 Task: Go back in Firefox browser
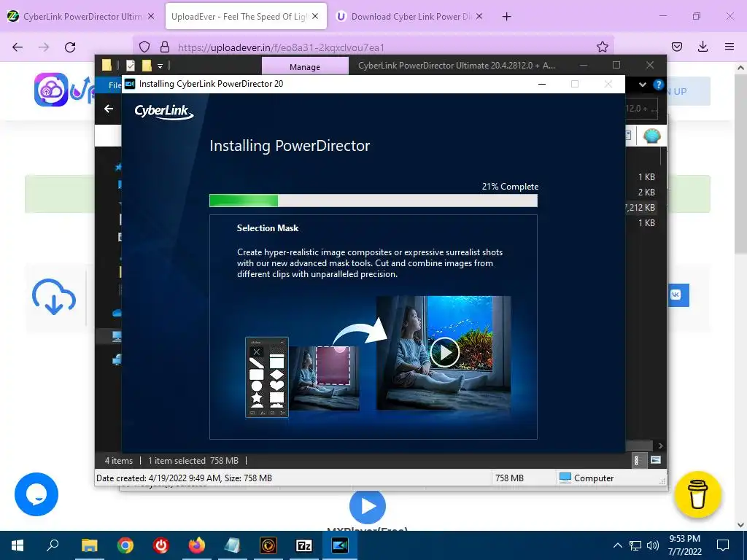tap(18, 47)
